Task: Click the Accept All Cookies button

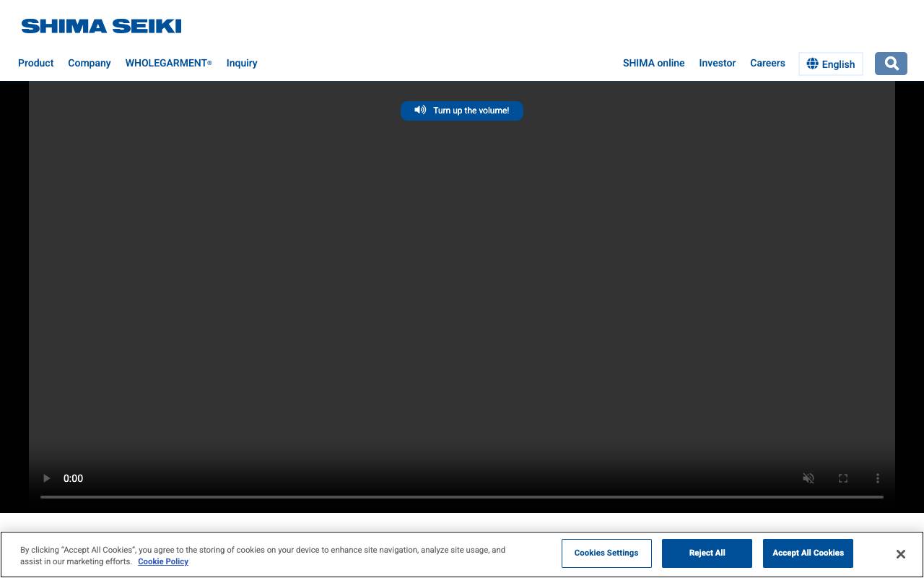Action: [x=808, y=553]
